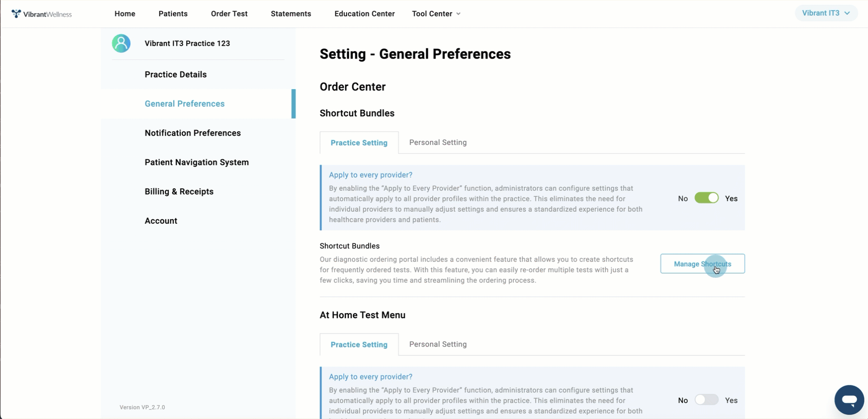Click the Manage Shortcuts button
868x419 pixels.
[x=702, y=264]
